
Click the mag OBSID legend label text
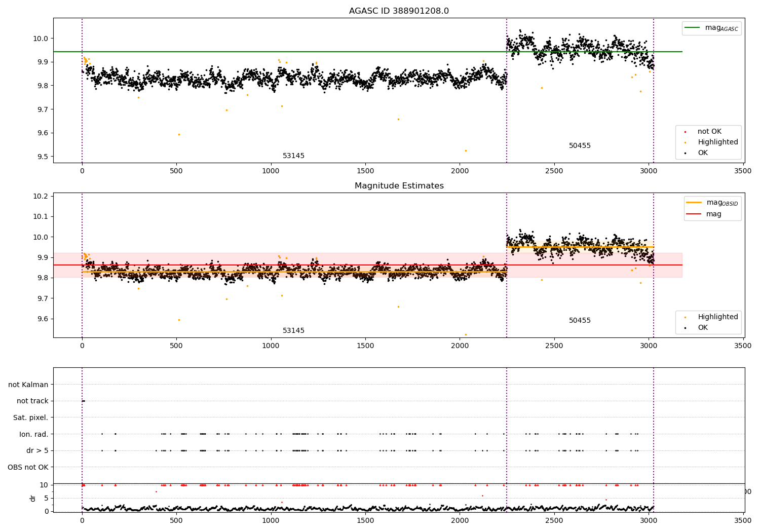click(722, 203)
